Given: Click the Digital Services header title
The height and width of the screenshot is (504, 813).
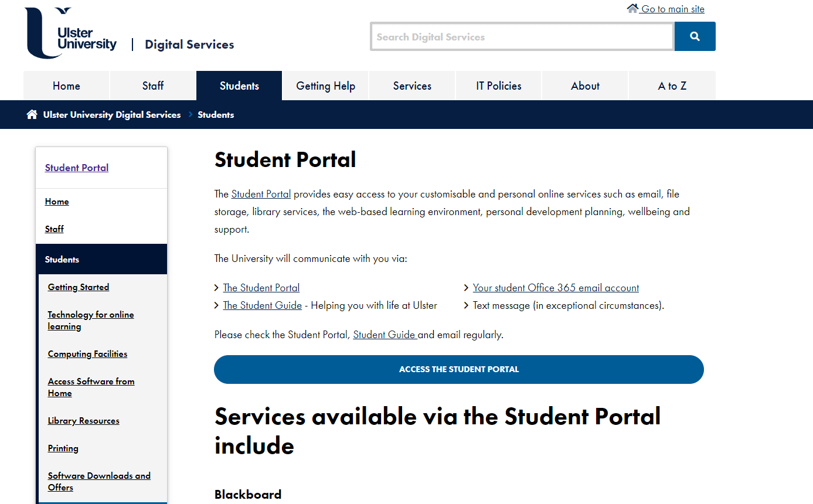Looking at the screenshot, I should [x=189, y=45].
